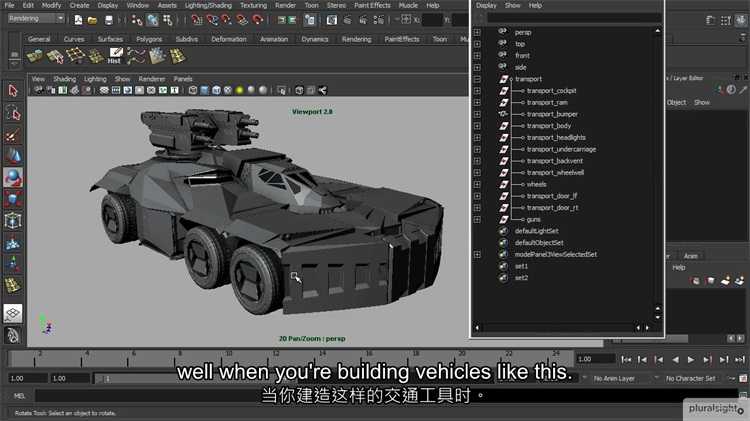The width and height of the screenshot is (750, 421).
Task: Switch to the Dynamics shelf tab
Action: point(315,39)
